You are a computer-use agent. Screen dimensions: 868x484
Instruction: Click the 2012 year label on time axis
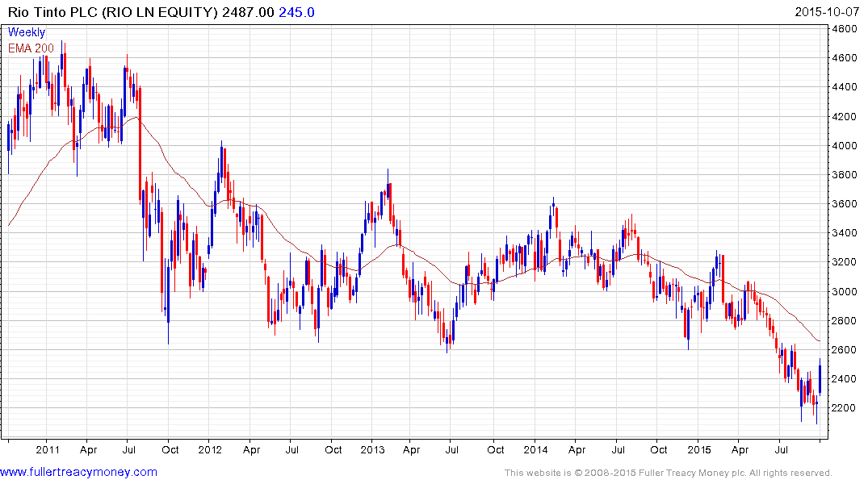[210, 449]
